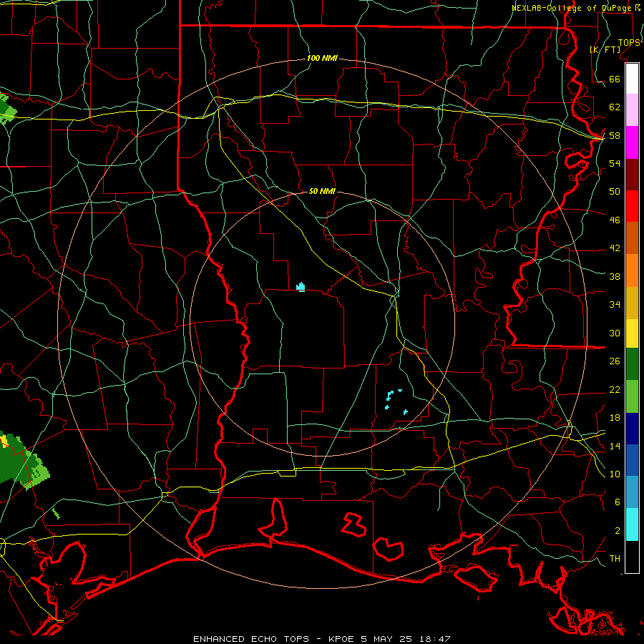Click the legend value '30'
The height and width of the screenshot is (644, 644).
615,333
